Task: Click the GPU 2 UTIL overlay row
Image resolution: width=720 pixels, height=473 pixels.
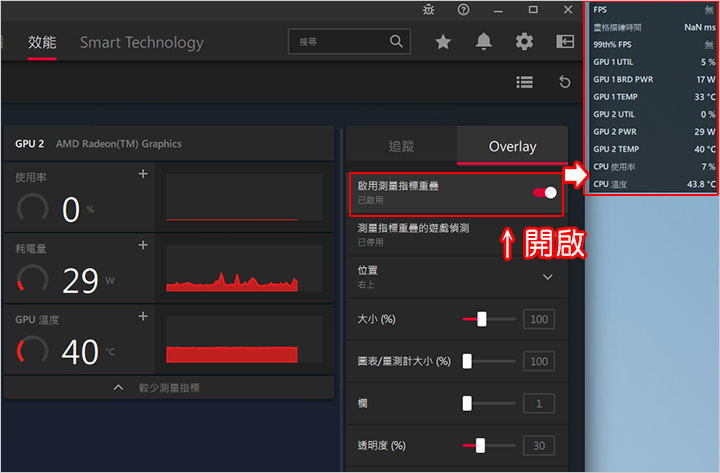Action: (654, 114)
